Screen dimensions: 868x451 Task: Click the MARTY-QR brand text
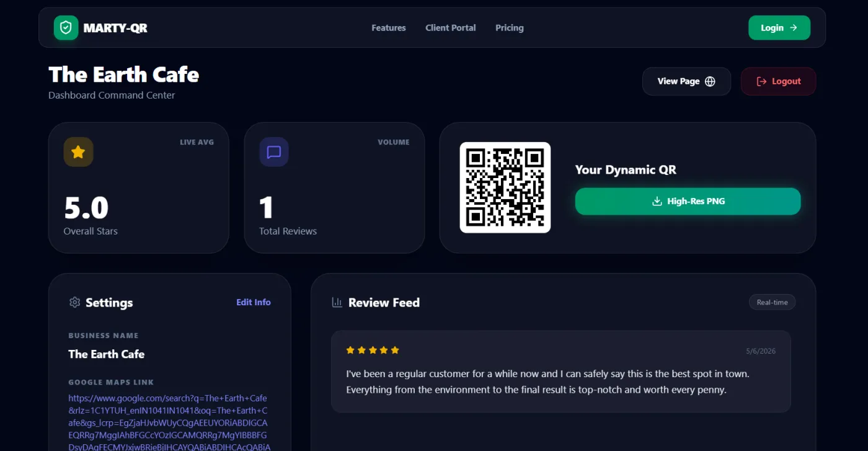(x=115, y=28)
